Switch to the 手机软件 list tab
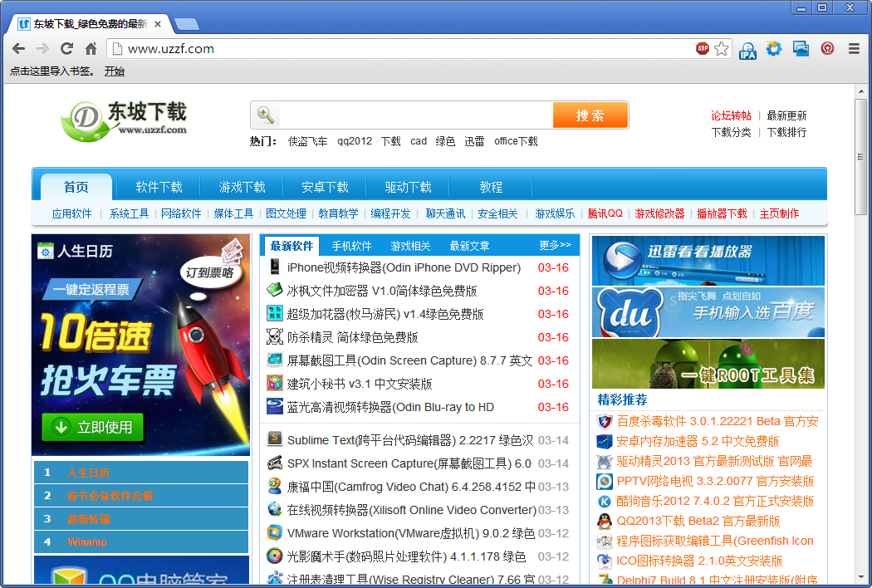This screenshot has height=588, width=872. pos(351,246)
